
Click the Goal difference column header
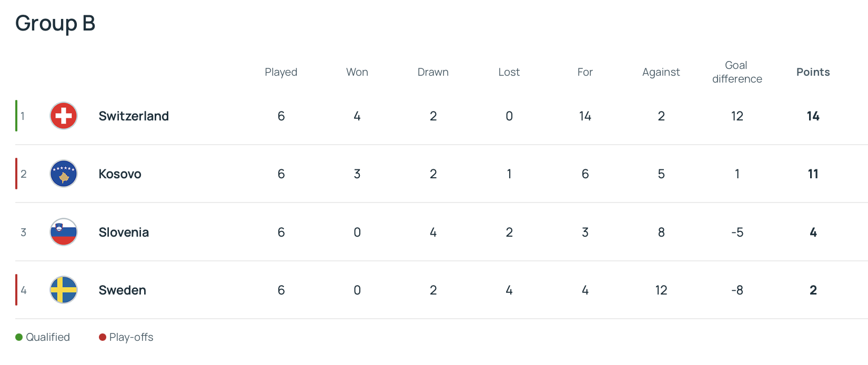tap(737, 72)
